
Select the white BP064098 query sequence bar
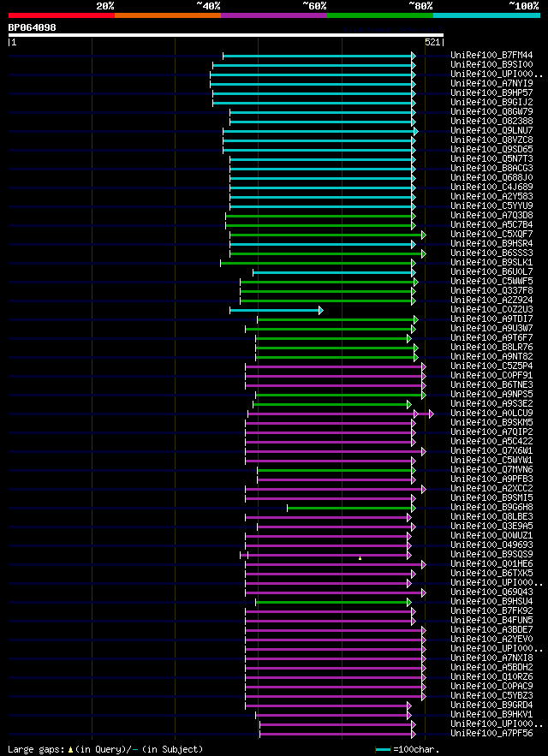point(226,35)
